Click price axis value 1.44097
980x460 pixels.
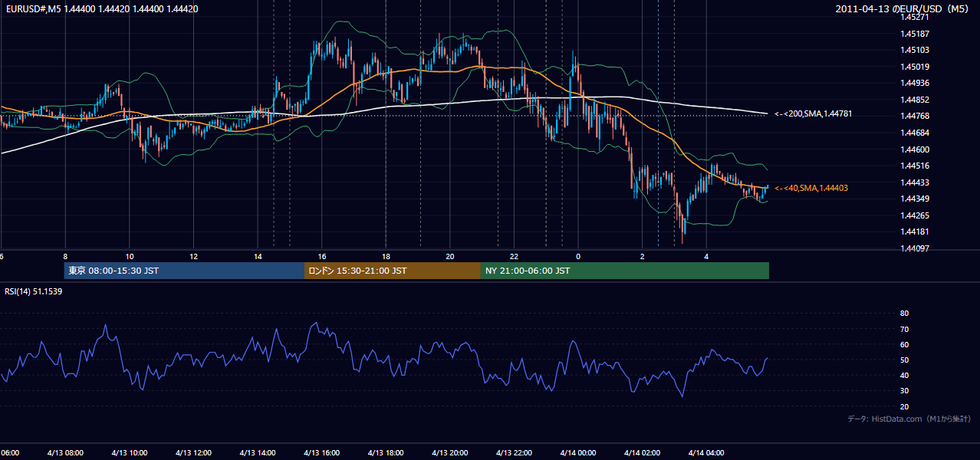[x=916, y=248]
